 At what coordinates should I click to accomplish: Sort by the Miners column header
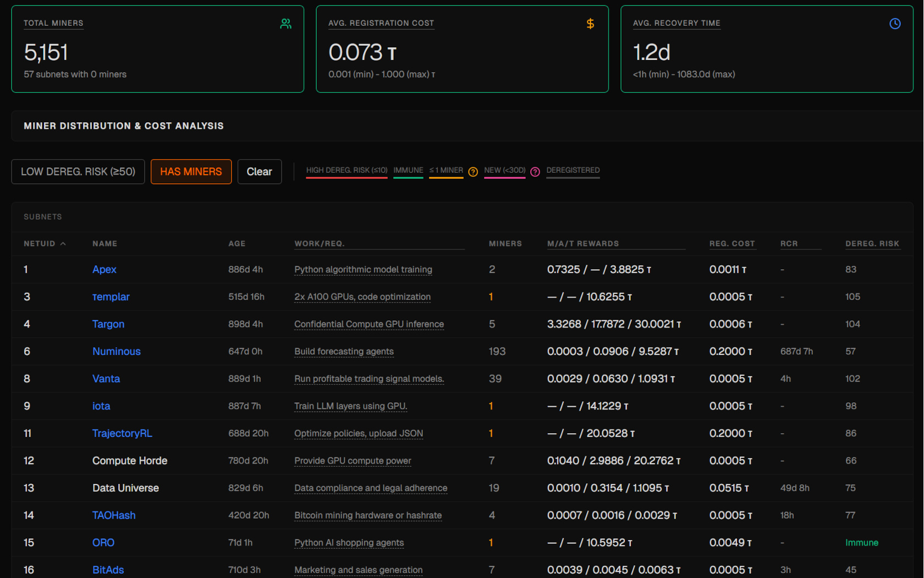[x=505, y=243]
